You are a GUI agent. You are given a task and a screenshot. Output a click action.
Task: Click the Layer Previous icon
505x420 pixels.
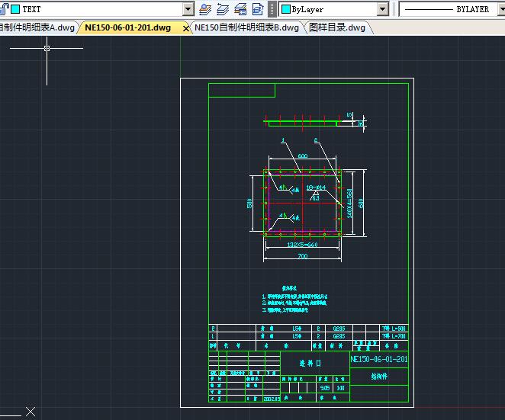222,9
